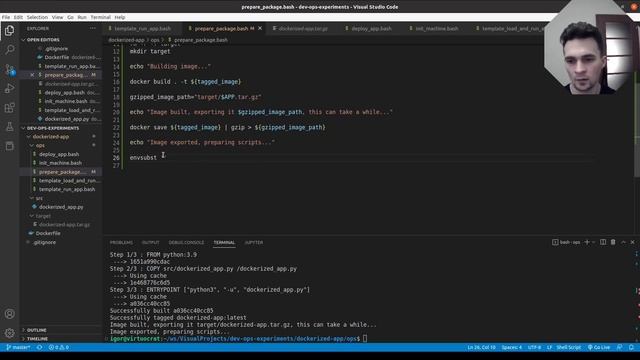Open dockerized_app.py under src folder
640x360 pixels.
point(61,207)
